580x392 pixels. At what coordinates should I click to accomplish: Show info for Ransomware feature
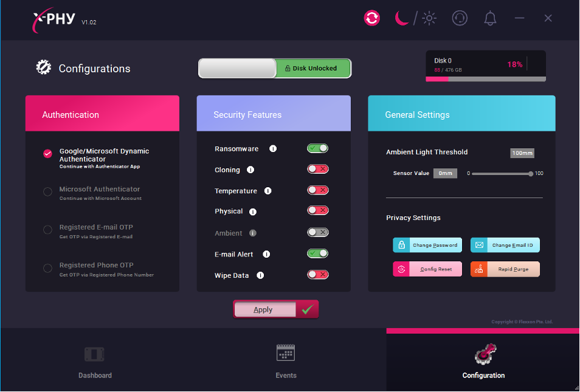273,149
